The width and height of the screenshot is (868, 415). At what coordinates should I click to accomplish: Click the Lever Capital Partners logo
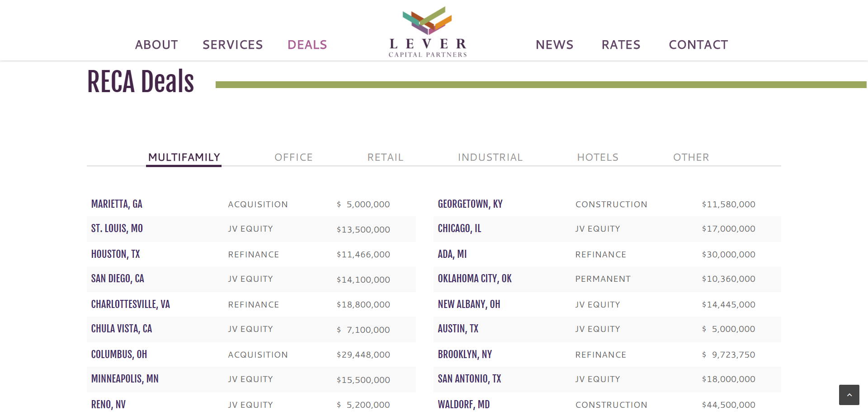tap(428, 32)
